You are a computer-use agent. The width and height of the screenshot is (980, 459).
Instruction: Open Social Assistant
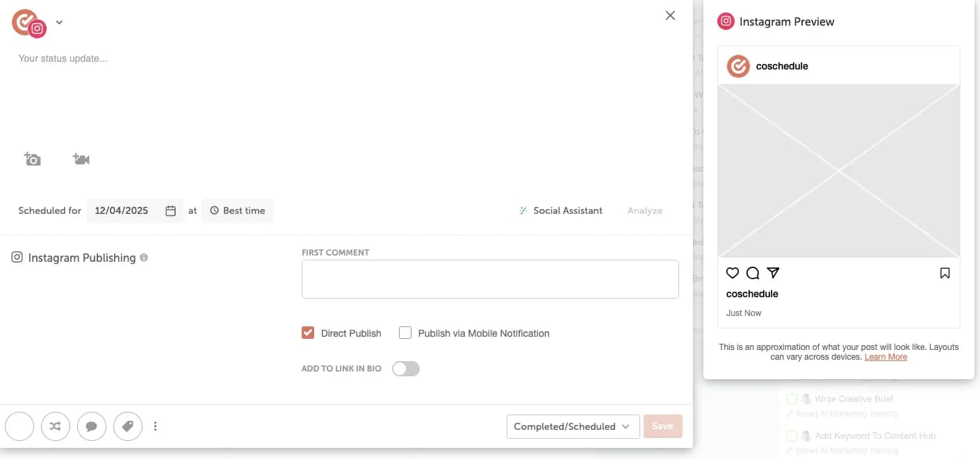[561, 210]
